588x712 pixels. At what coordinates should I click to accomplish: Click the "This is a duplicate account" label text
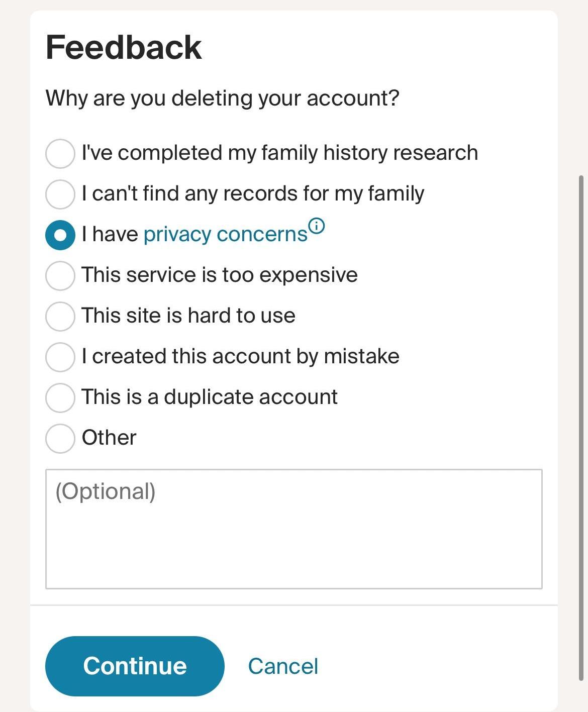tap(210, 397)
